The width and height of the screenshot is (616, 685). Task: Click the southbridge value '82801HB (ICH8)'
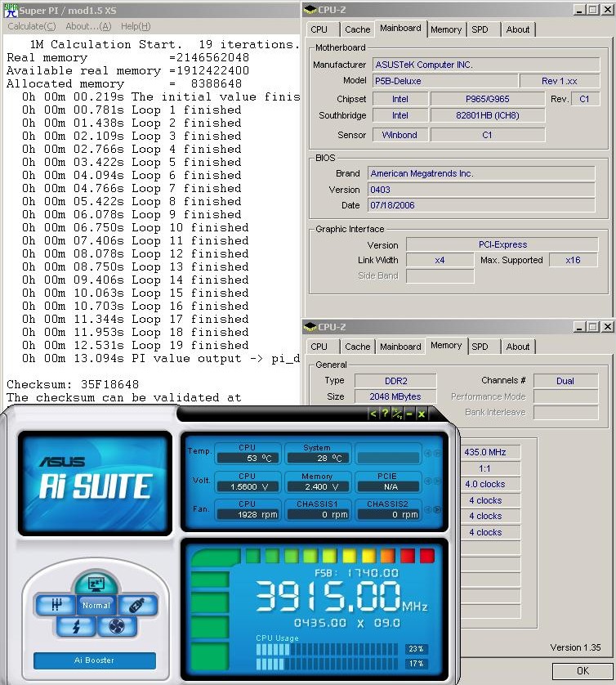pos(488,115)
